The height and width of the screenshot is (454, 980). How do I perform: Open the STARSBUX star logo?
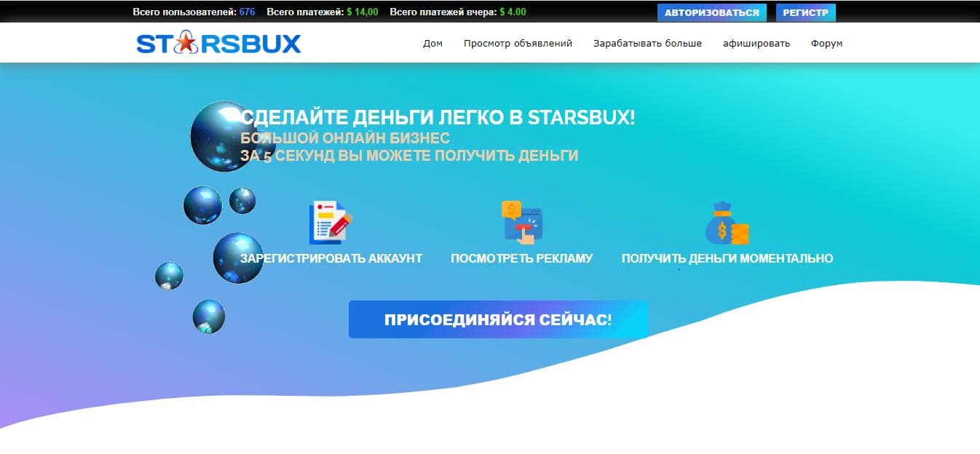[187, 43]
